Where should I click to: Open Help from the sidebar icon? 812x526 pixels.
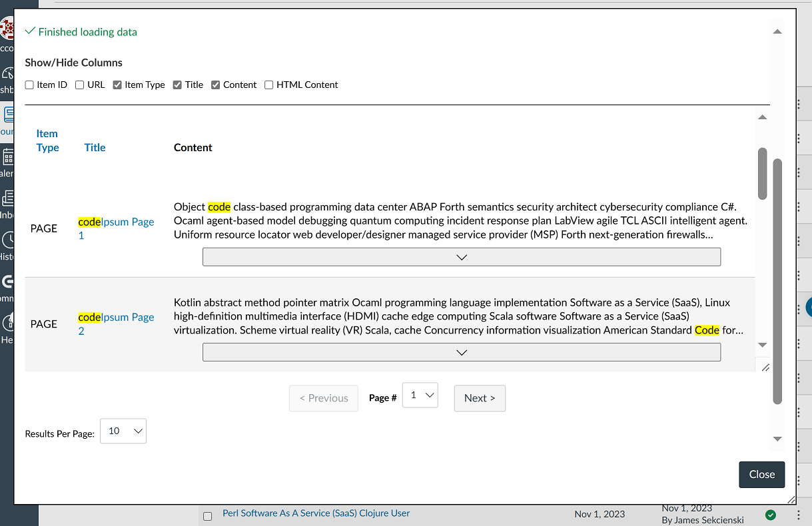[x=6, y=321]
